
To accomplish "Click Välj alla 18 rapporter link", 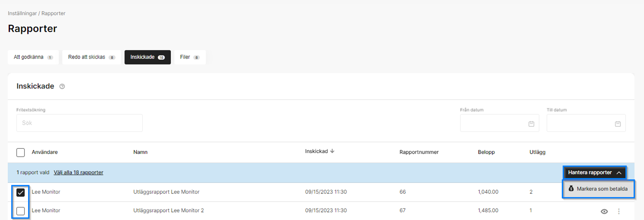I will [78, 172].
